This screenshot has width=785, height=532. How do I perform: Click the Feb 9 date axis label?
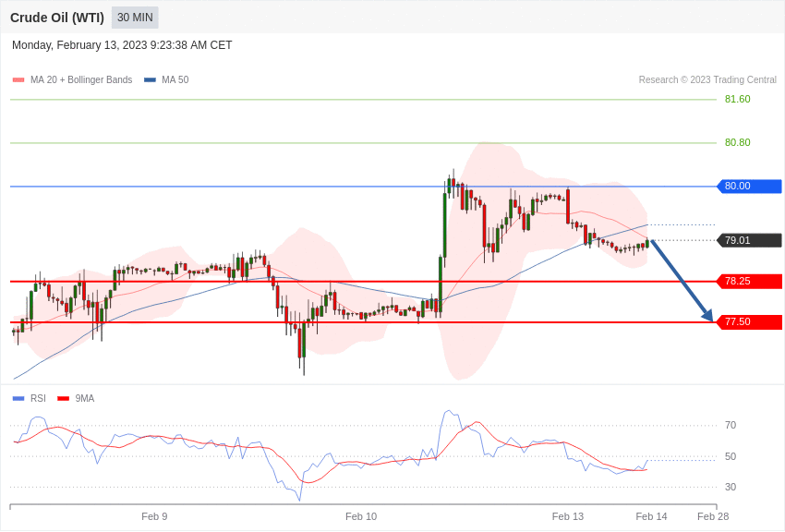pyautogui.click(x=154, y=516)
